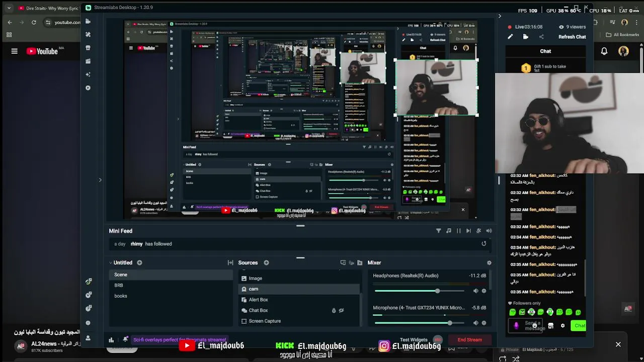Reload the page in Chrome

coord(34,22)
